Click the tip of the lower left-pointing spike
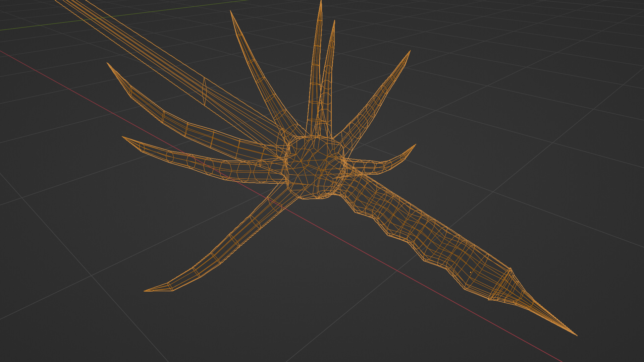 123,137
